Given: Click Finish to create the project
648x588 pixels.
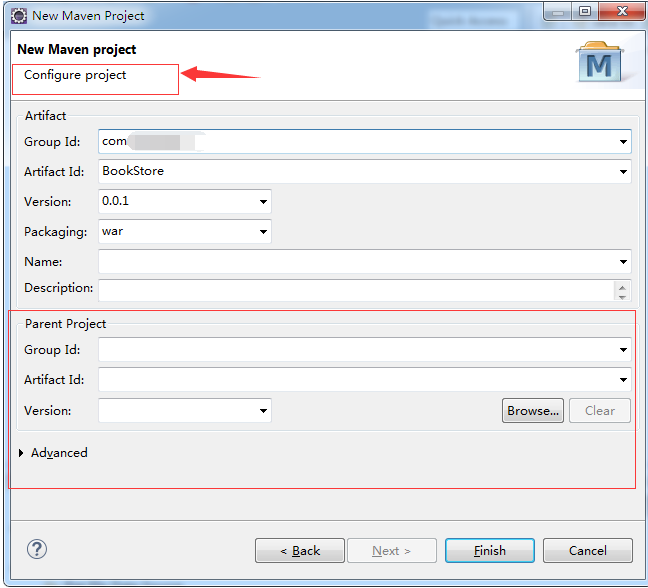Looking at the screenshot, I should pyautogui.click(x=490, y=550).
